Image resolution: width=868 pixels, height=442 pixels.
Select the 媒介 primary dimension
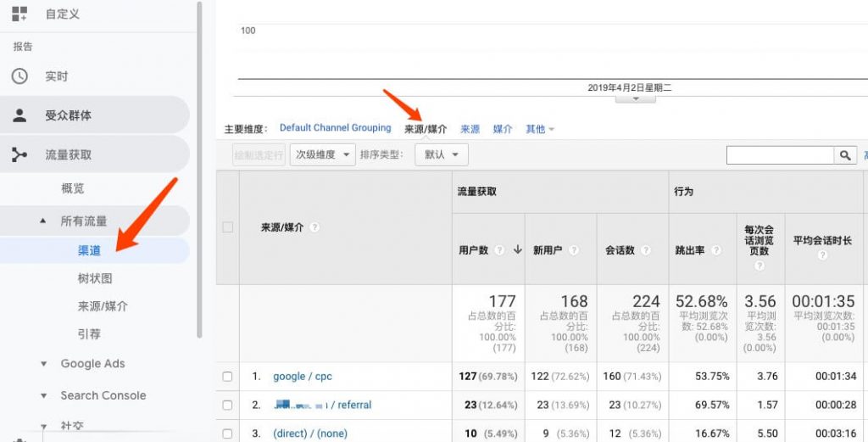tap(503, 129)
